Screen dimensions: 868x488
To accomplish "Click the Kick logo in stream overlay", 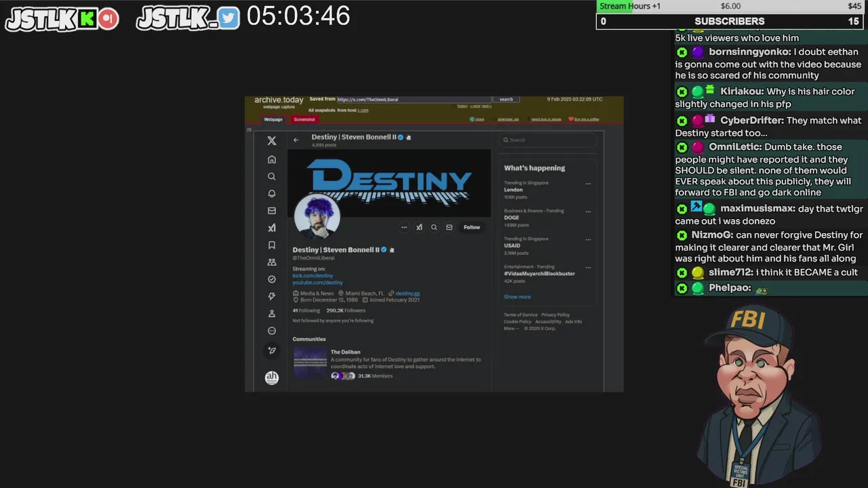I will tap(87, 19).
